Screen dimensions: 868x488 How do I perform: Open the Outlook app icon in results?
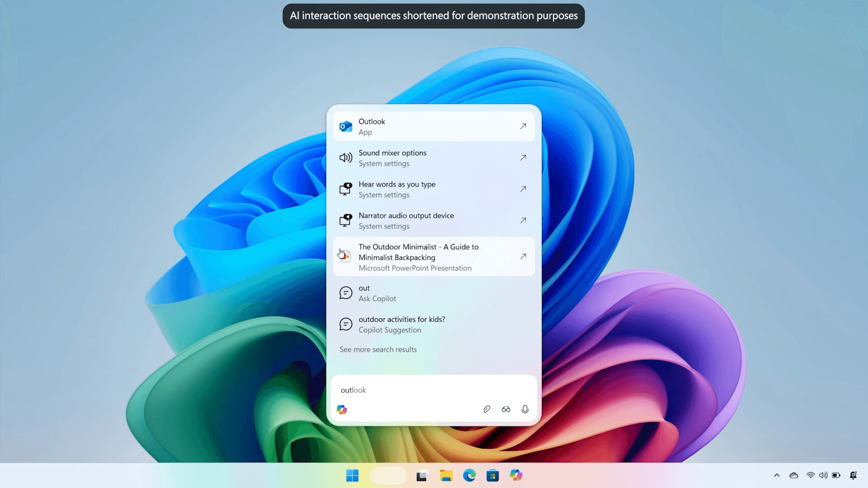pyautogui.click(x=345, y=127)
